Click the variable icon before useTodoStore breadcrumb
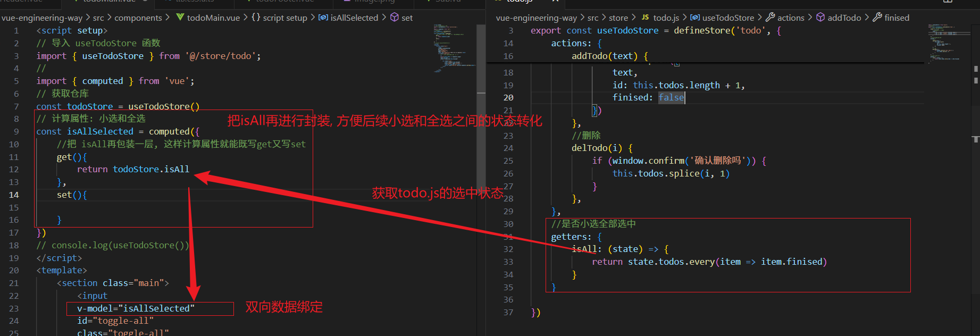 pyautogui.click(x=695, y=18)
